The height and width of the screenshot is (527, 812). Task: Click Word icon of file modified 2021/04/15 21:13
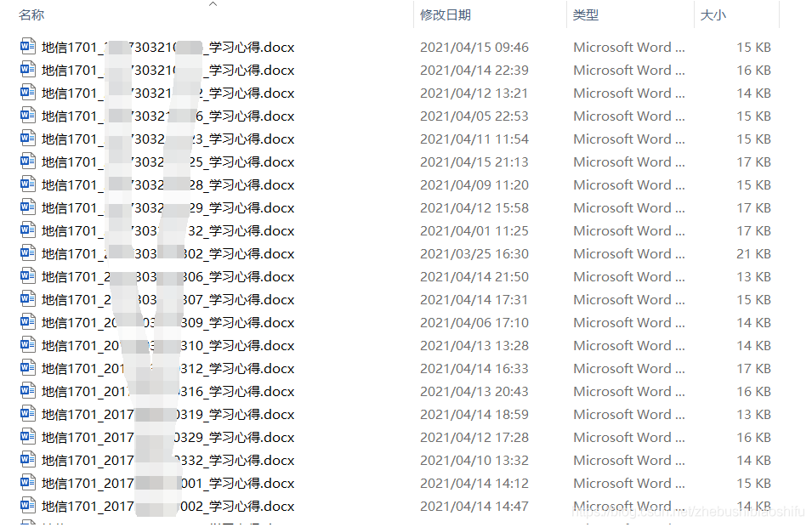coord(28,161)
